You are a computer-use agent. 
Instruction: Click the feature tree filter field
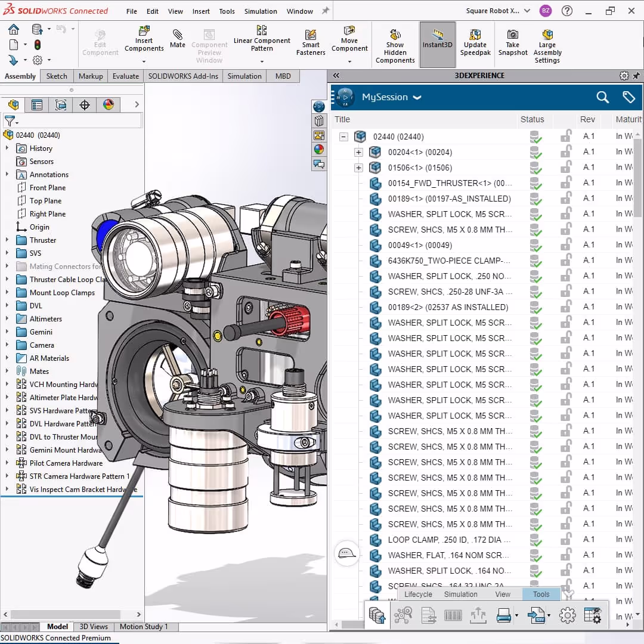point(72,120)
